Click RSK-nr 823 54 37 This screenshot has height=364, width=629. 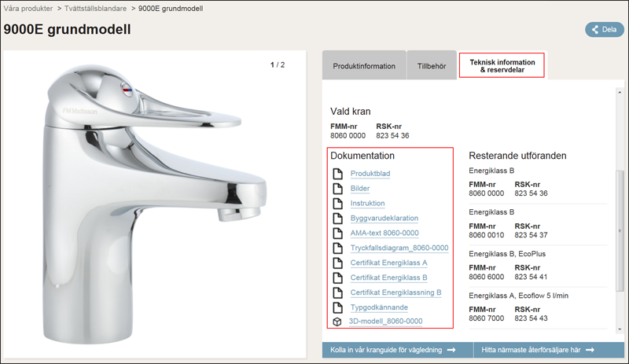(531, 235)
